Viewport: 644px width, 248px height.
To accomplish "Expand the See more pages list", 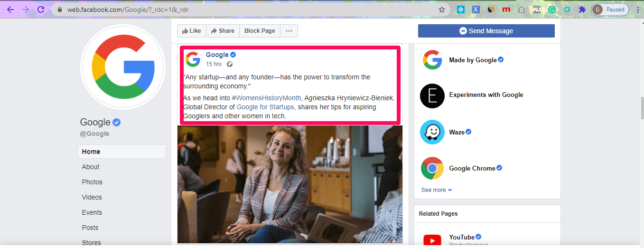I will point(436,190).
